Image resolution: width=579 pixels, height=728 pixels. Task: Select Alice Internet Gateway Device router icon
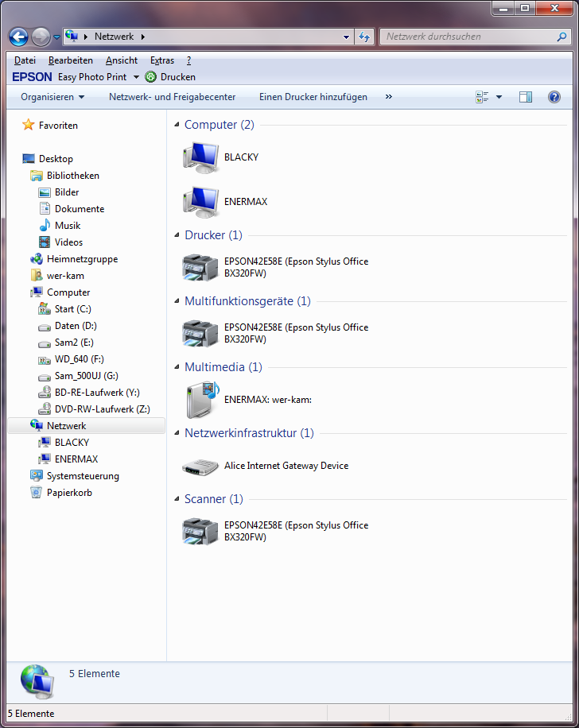point(200,467)
